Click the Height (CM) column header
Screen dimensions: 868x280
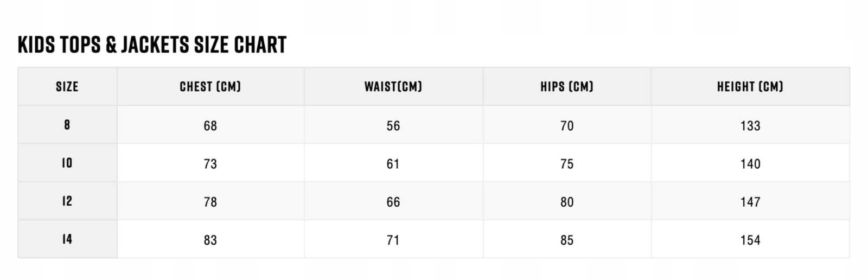coord(750,87)
